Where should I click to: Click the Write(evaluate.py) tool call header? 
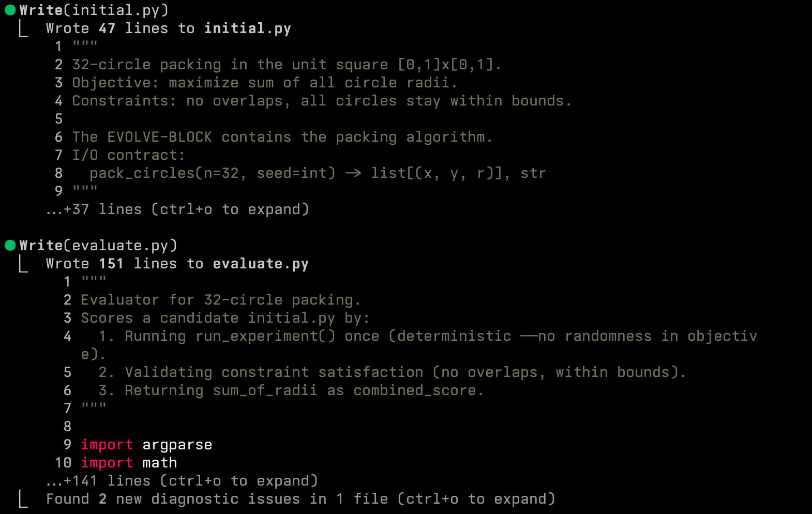(x=98, y=245)
